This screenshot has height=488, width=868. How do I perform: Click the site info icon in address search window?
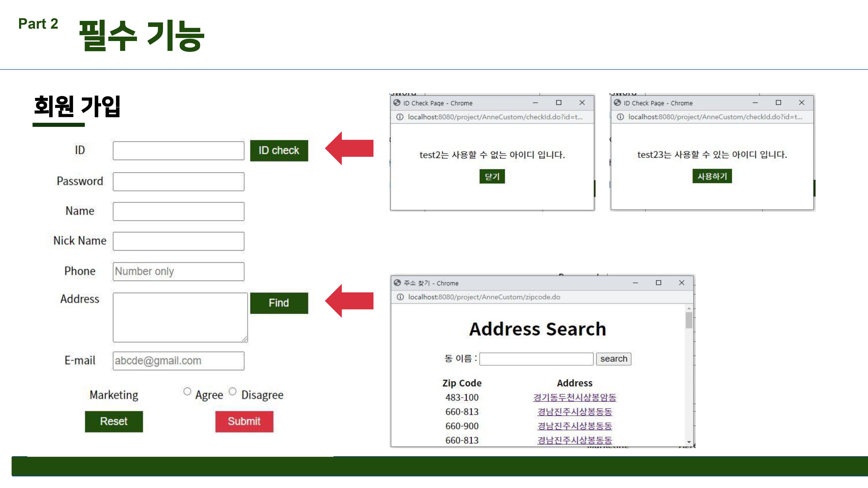point(400,297)
